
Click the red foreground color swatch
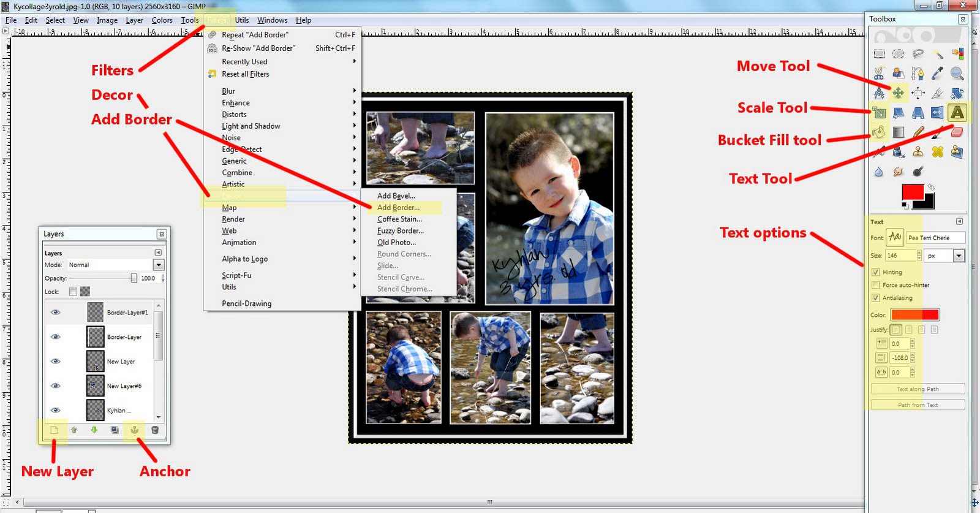pyautogui.click(x=913, y=192)
